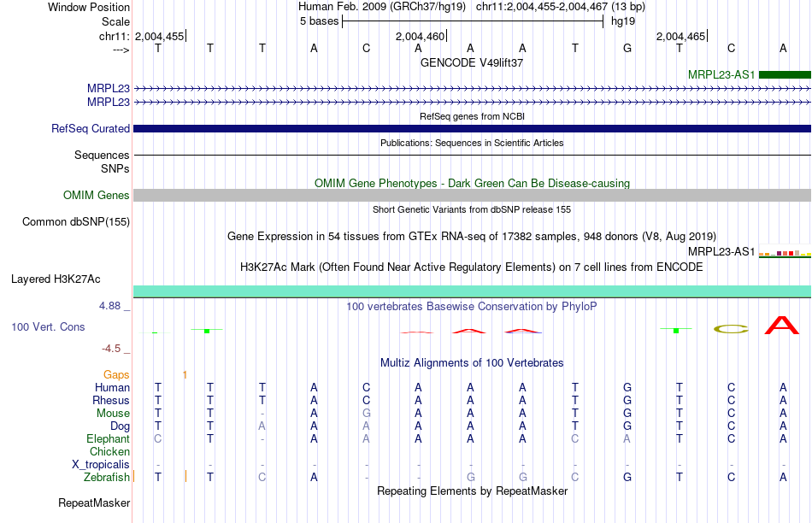Open GTEx Gene Expression in 54 tissues title
The image size is (812, 523).
coord(472,237)
